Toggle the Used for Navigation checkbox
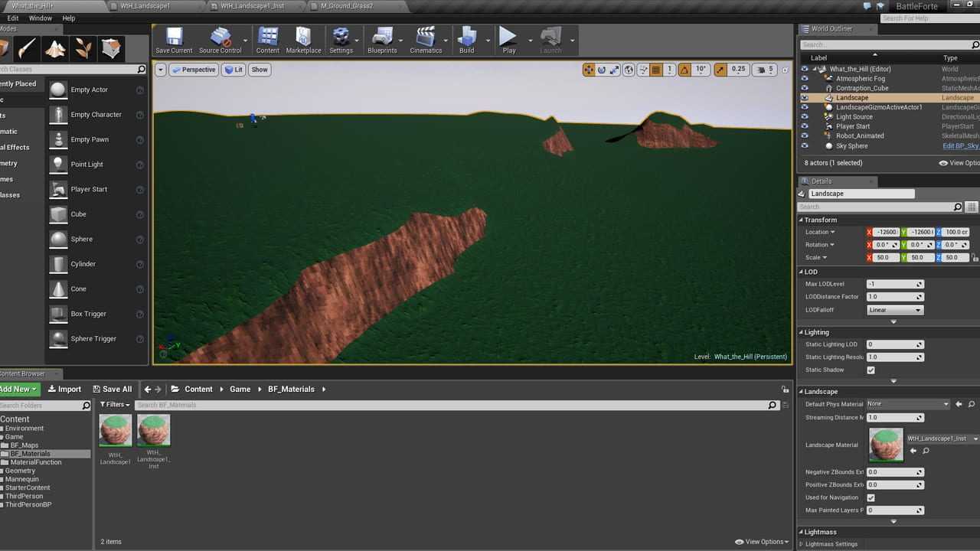The height and width of the screenshot is (551, 980). (x=871, y=498)
